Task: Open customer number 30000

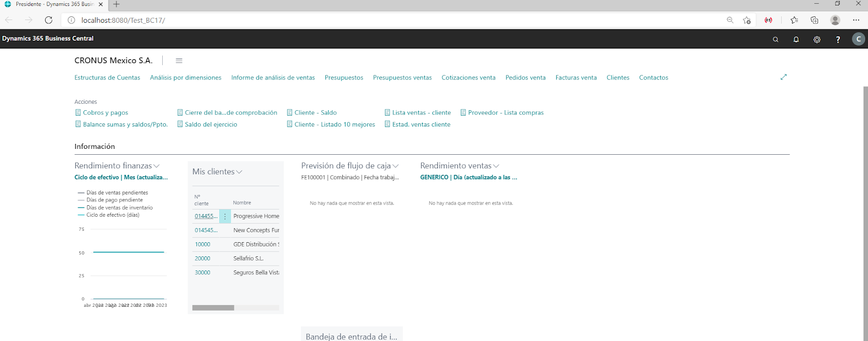Action: 202,273
